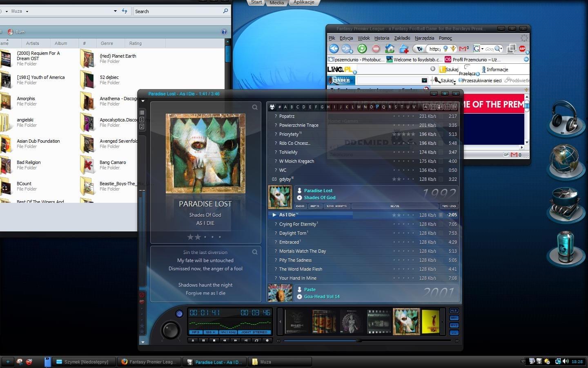Select the Priorytety track row
This screenshot has height=368, width=588.
(363, 134)
